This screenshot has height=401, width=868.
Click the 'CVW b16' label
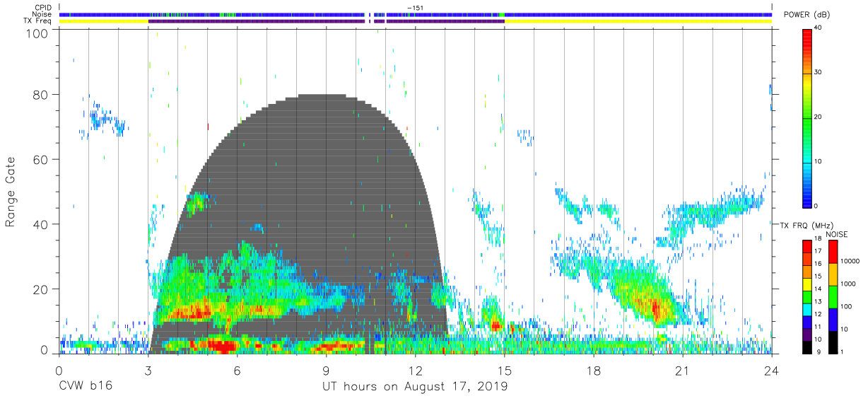(86, 387)
